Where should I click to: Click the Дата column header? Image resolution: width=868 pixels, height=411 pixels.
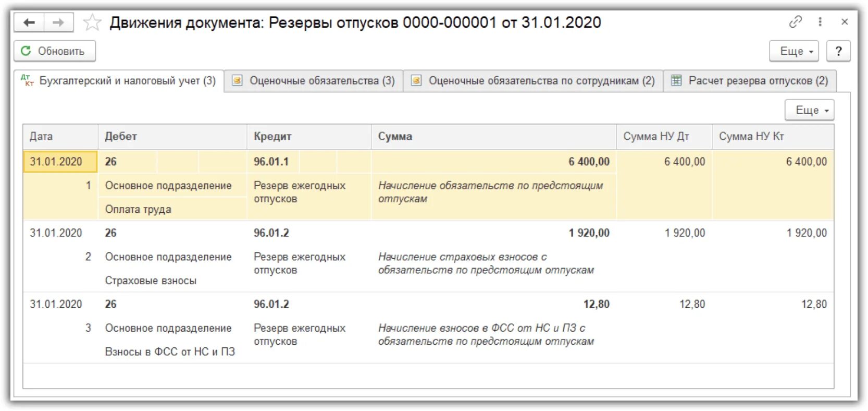click(60, 137)
